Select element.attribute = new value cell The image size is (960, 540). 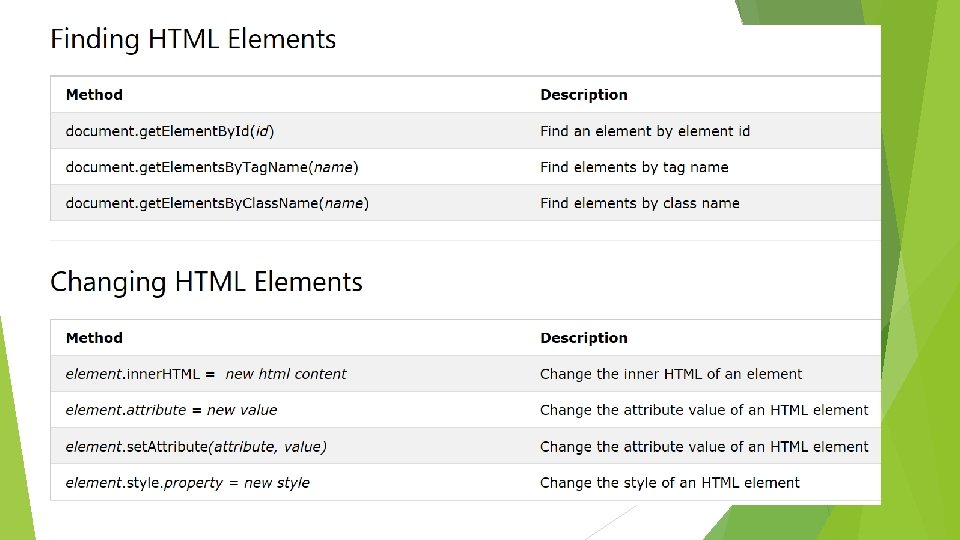(x=171, y=410)
